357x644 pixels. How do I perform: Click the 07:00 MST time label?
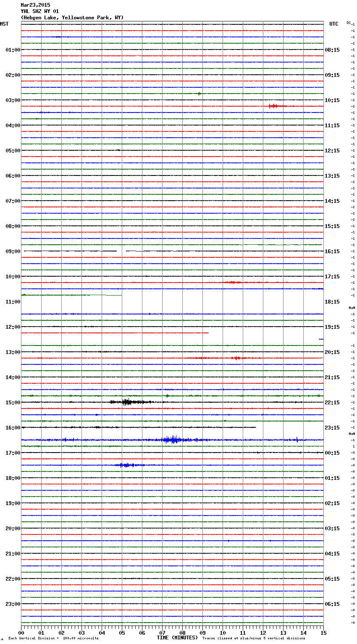click(x=13, y=201)
